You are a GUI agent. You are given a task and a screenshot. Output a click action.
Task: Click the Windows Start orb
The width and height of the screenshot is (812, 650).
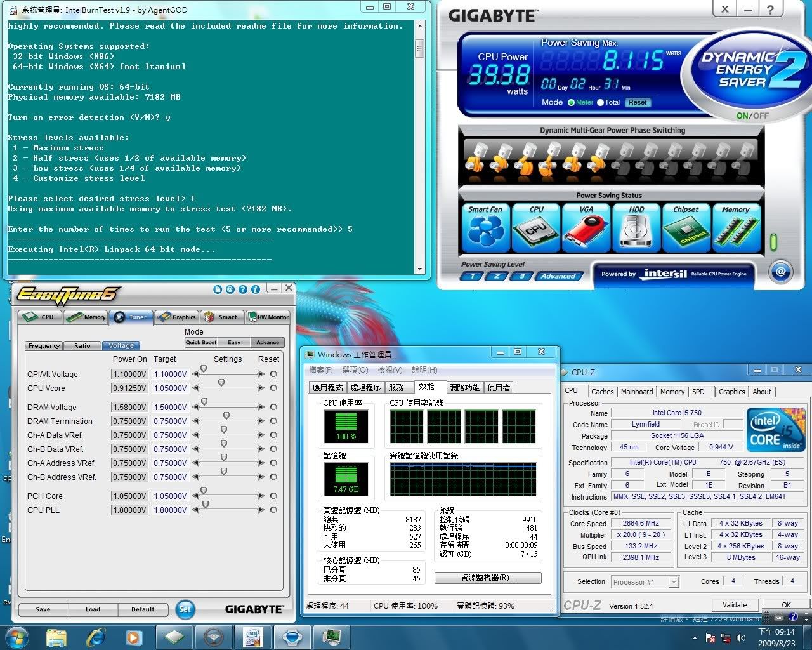(x=16, y=637)
